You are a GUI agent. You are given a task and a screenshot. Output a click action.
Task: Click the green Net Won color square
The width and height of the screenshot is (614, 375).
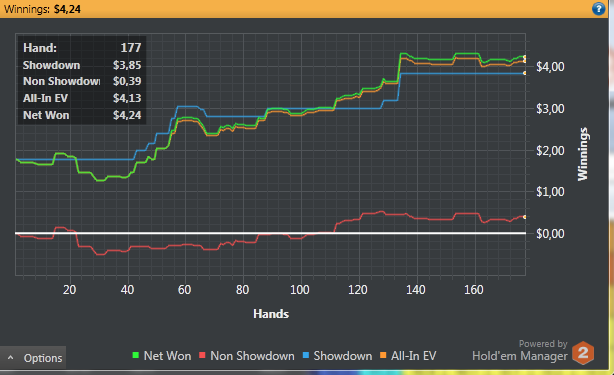click(135, 355)
